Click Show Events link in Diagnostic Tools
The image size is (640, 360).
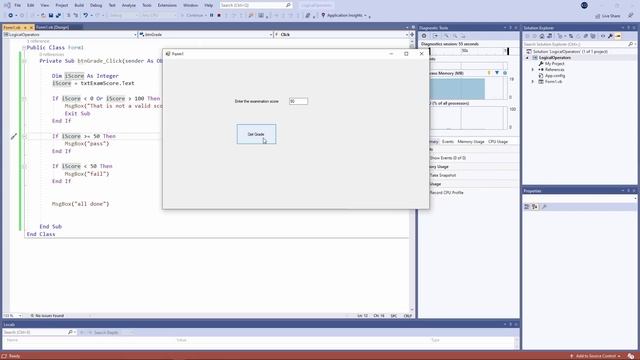coord(447,158)
